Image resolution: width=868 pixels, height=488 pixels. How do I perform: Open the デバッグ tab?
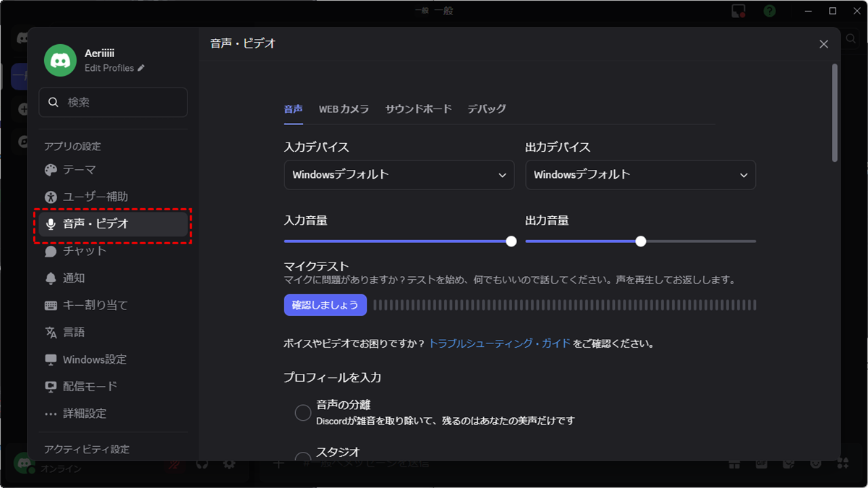point(486,108)
